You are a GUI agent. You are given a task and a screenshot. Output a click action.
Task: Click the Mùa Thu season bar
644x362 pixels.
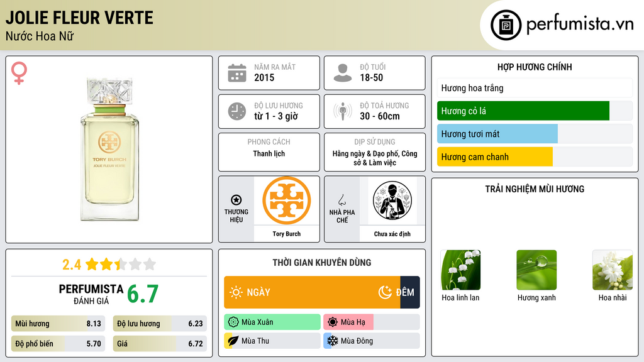click(272, 341)
